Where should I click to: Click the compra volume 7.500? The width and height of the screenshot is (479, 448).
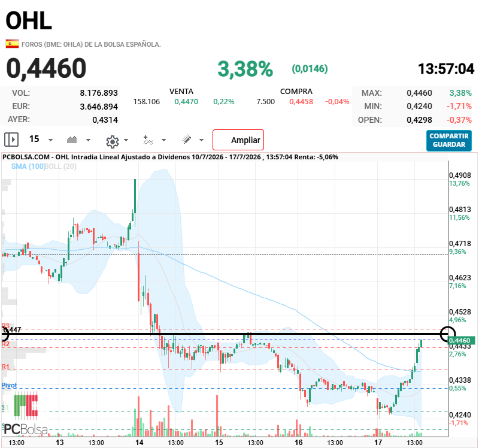tap(265, 102)
